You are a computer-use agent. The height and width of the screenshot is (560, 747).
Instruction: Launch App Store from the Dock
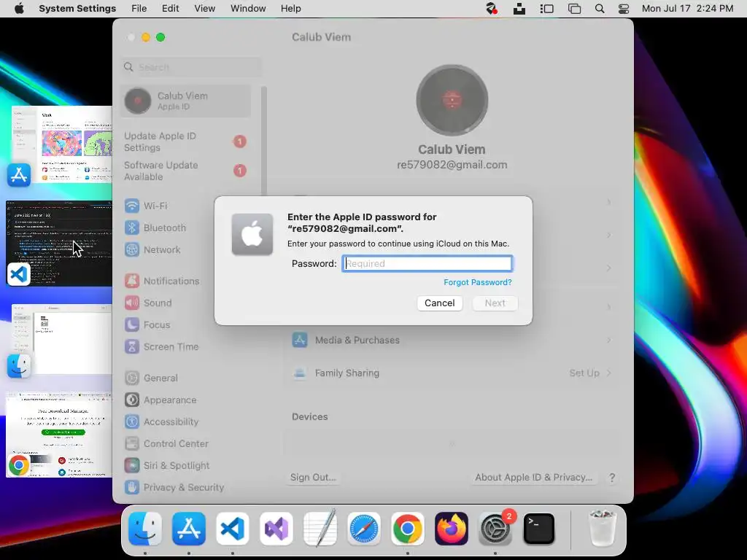pyautogui.click(x=189, y=529)
